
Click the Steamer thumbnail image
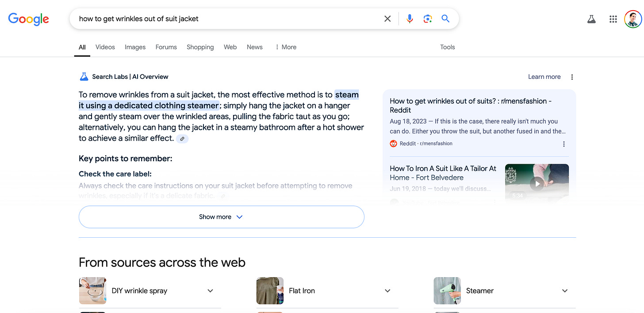tap(447, 291)
